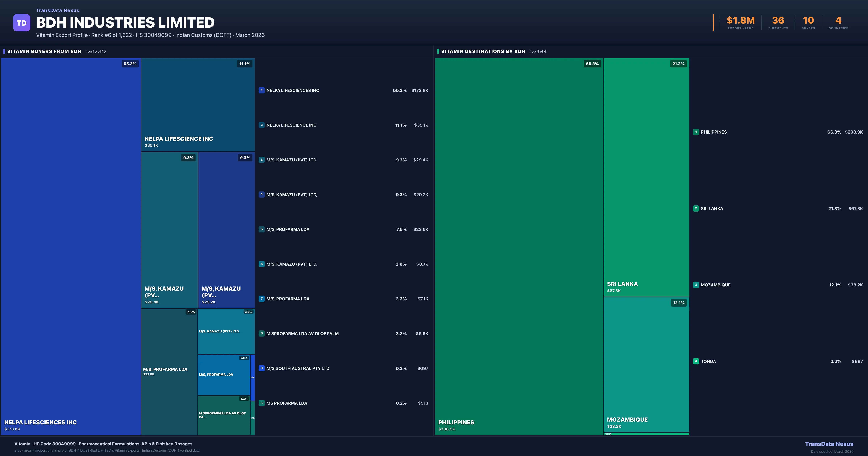
Task: Click rank badge 3 beside MOZAMBIQUE
Action: click(696, 285)
